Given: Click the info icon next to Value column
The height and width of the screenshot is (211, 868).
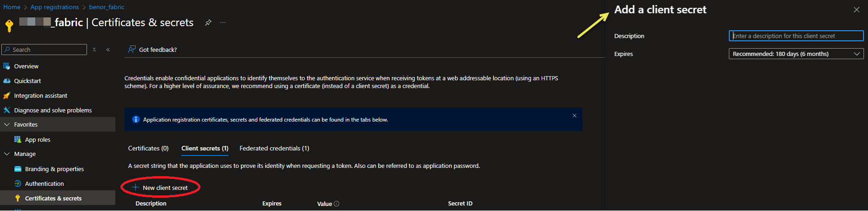Looking at the screenshot, I should pos(336,204).
